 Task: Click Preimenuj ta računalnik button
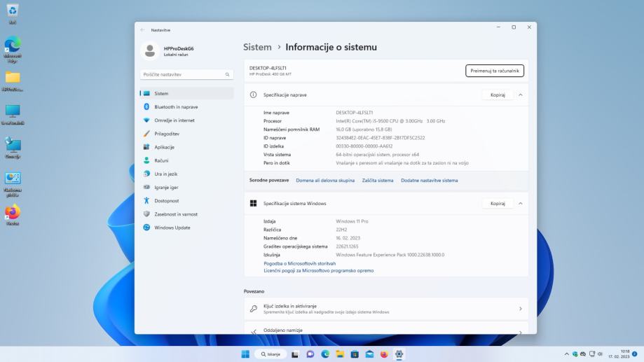pyautogui.click(x=495, y=71)
